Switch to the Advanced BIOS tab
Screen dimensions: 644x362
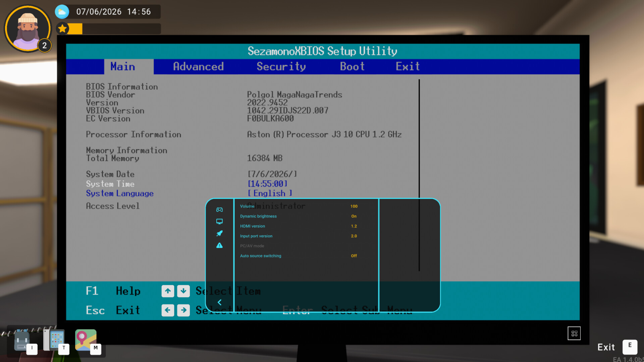[199, 67]
